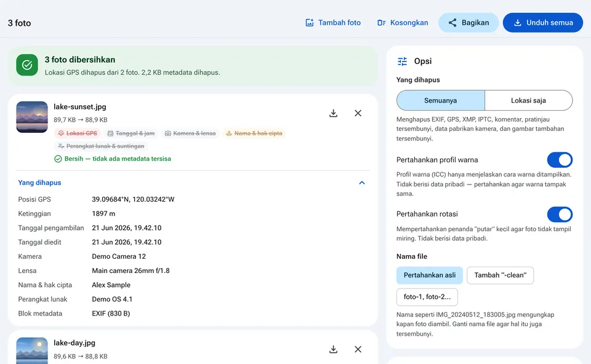This screenshot has width=591, height=364.
Task: Remove lake-day.jpg from the list
Action: click(358, 349)
